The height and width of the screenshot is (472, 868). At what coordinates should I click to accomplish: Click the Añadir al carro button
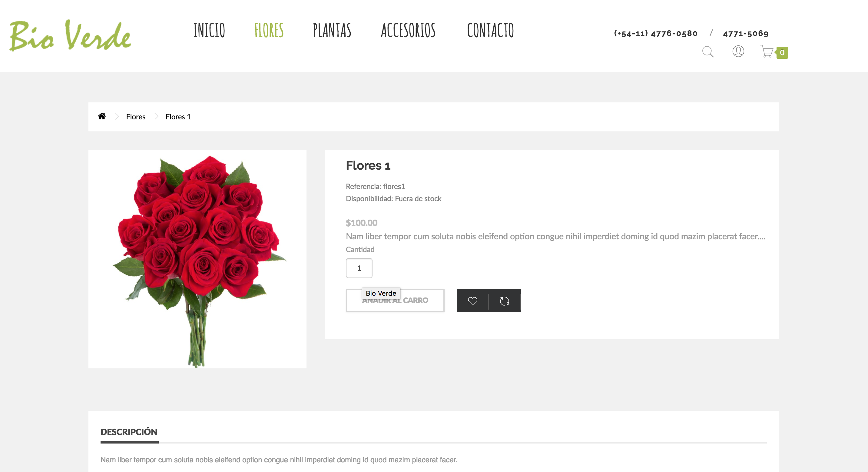point(395,301)
